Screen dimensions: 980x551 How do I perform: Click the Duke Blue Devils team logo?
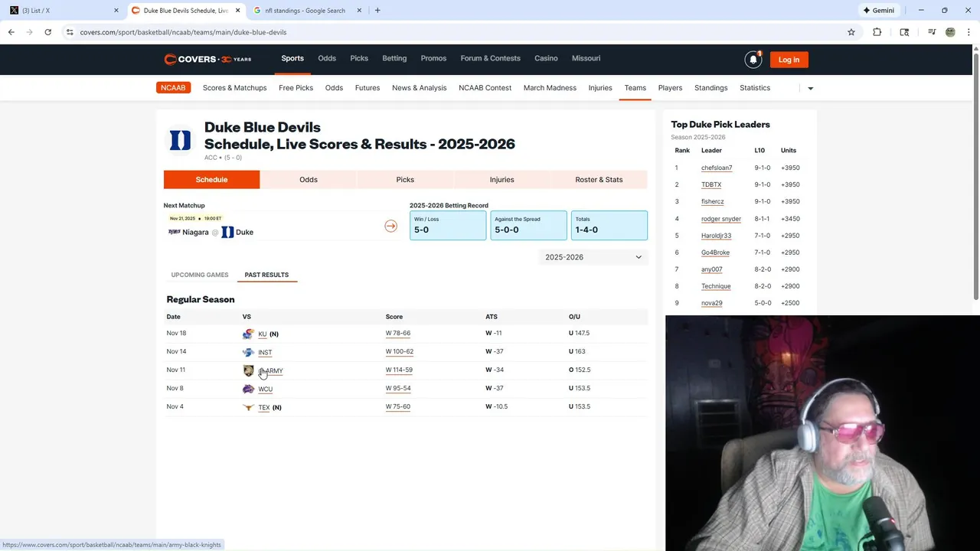[180, 140]
